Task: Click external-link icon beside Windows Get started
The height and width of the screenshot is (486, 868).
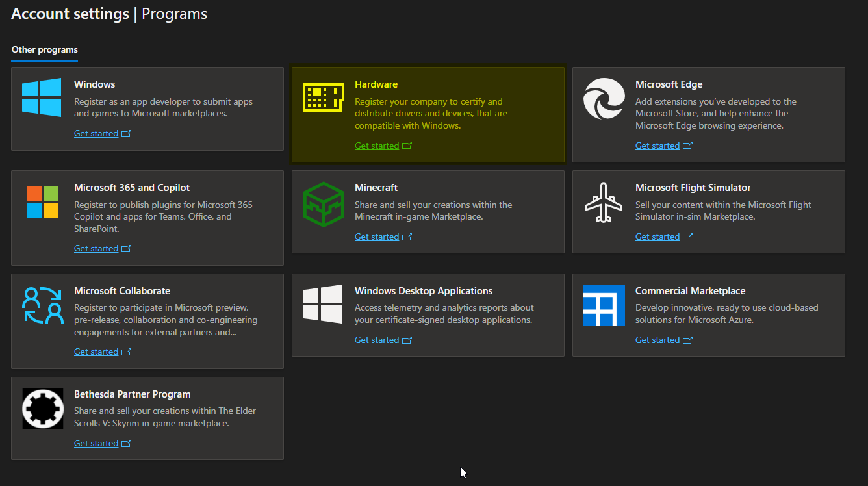Action: (x=127, y=134)
